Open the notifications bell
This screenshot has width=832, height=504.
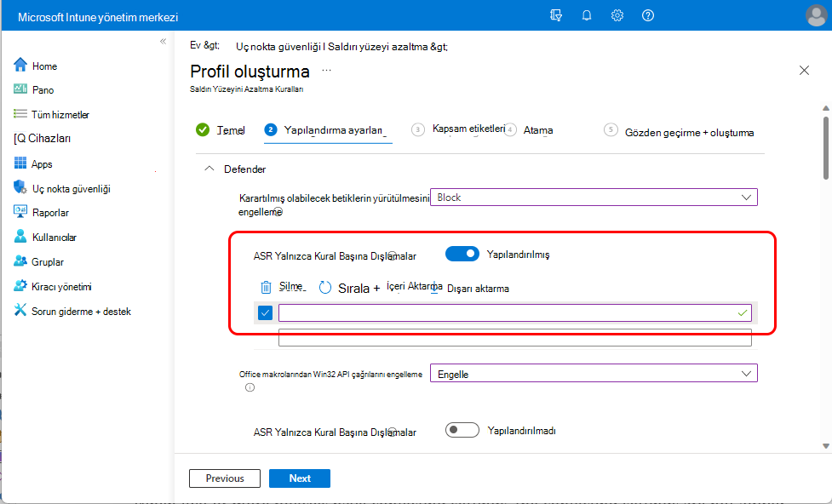pyautogui.click(x=587, y=15)
